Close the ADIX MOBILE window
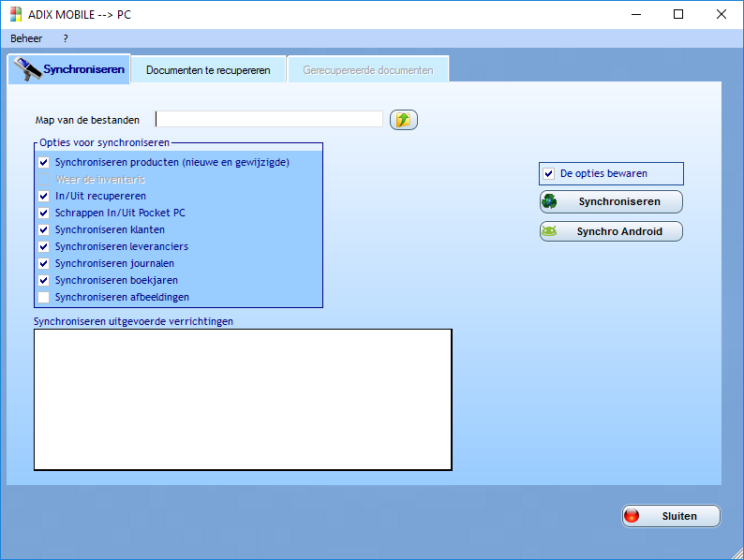This screenshot has width=744, height=560. [722, 14]
